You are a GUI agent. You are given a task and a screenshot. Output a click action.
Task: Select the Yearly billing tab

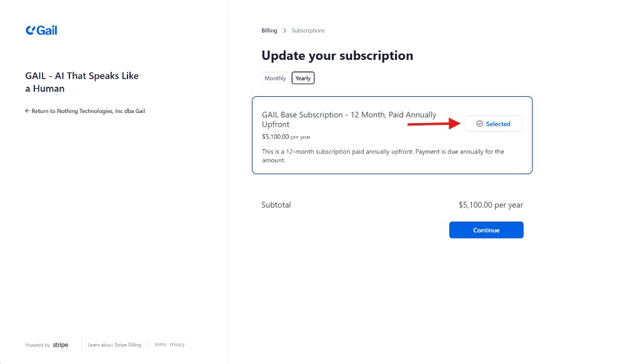tap(303, 78)
